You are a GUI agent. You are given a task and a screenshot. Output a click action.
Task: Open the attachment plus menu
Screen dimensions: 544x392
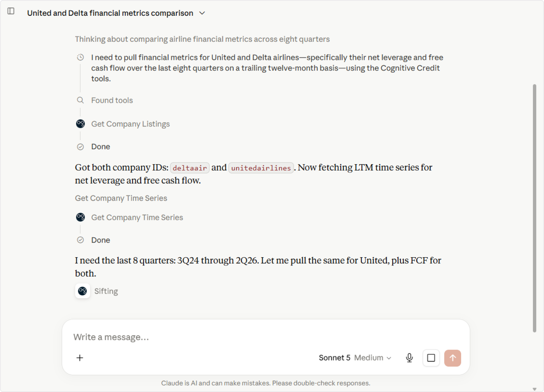tap(80, 358)
